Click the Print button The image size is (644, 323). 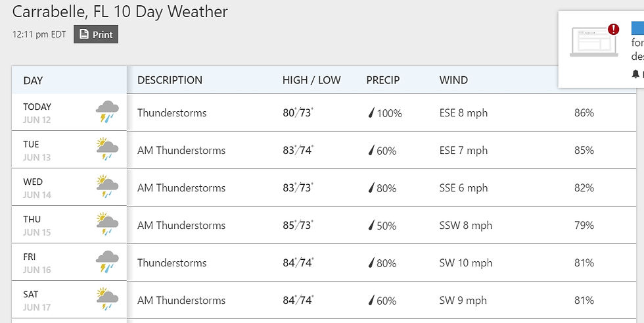click(96, 34)
